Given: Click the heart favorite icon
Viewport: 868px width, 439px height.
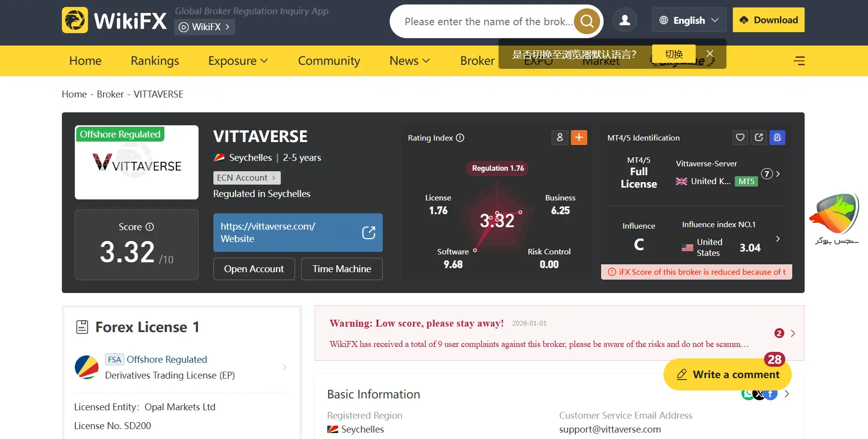Looking at the screenshot, I should 740,138.
